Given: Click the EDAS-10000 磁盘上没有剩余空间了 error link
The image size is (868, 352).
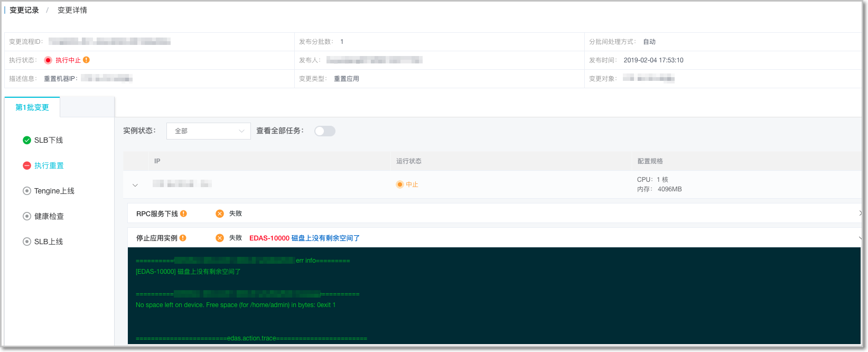Looking at the screenshot, I should [x=304, y=238].
